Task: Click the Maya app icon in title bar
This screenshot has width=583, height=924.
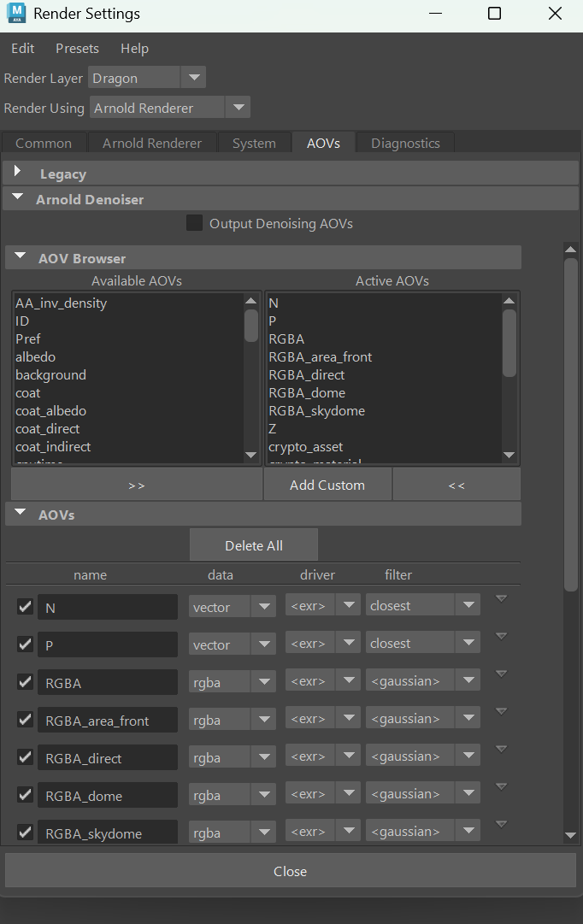Action: pos(16,13)
